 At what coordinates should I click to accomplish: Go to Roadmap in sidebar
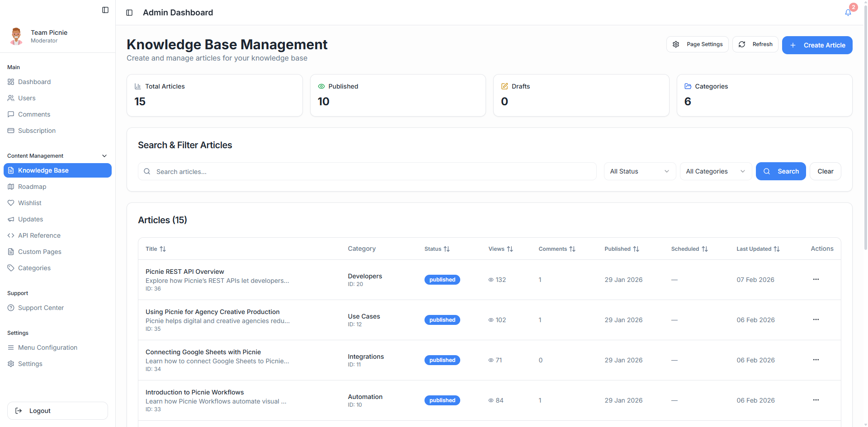(x=32, y=187)
